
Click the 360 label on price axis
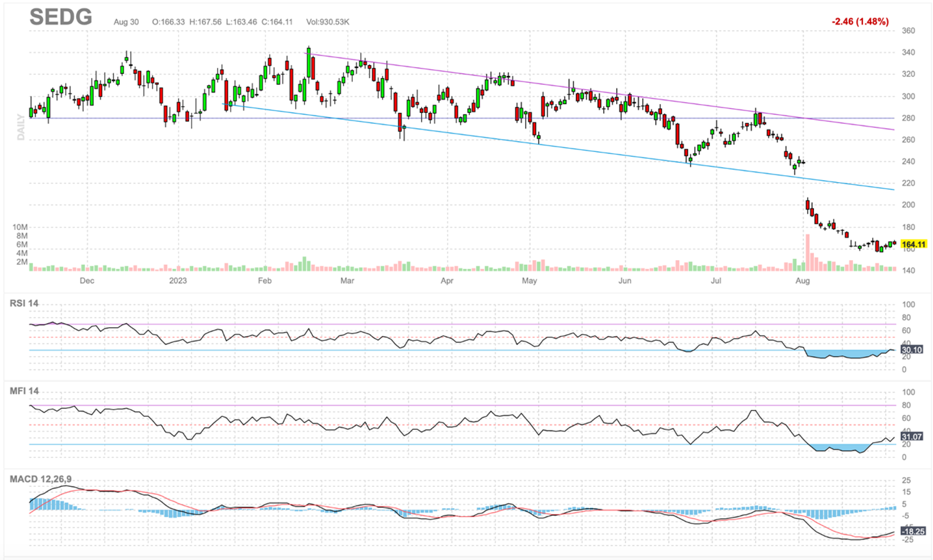coord(909,31)
